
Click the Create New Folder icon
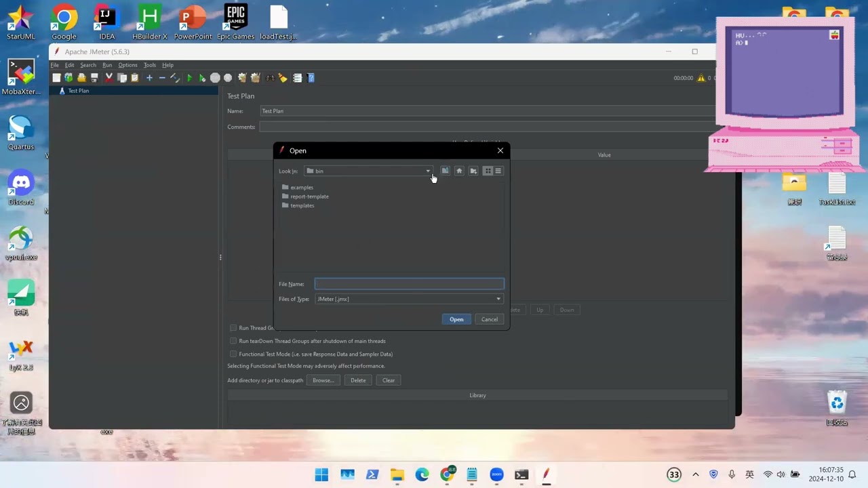pos(473,171)
